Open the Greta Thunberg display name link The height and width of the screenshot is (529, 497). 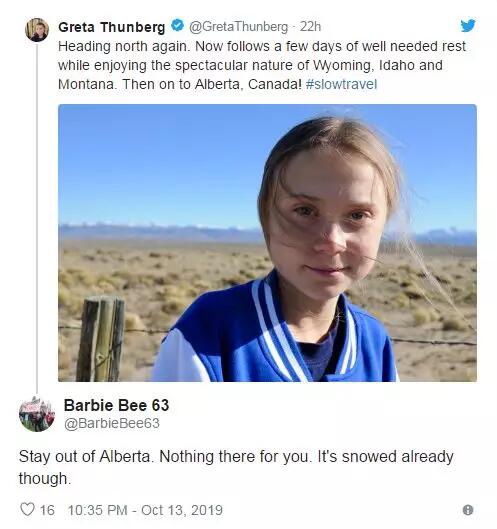[112, 27]
